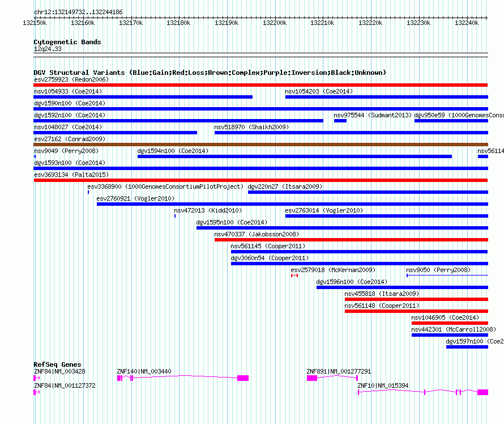
Task: Select nsv518970 (Shaikh2009) variant label
Action: [x=251, y=127]
